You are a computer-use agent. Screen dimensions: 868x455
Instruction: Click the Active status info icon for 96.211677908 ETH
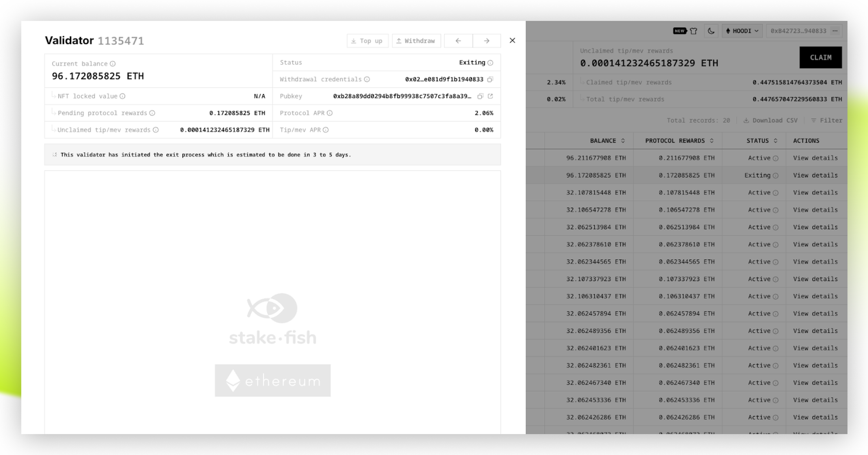(776, 158)
